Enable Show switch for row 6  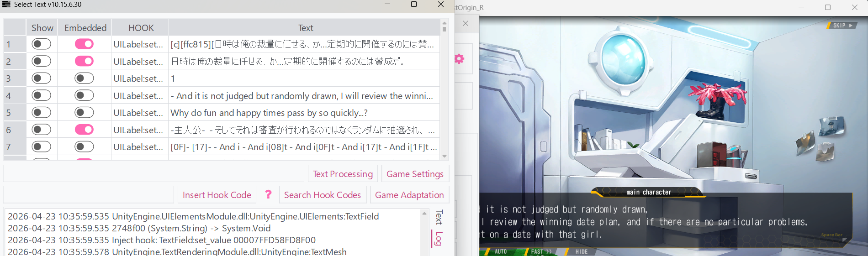(41, 130)
